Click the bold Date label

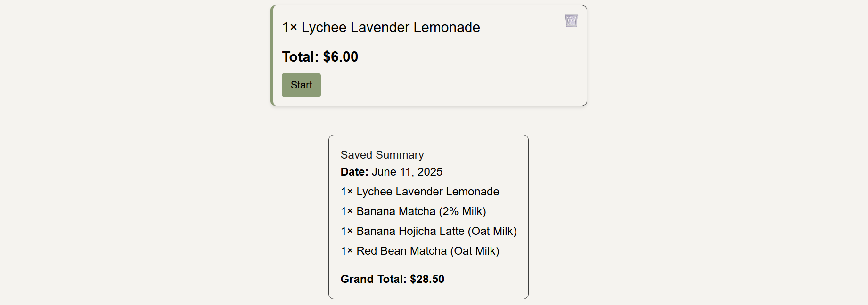coord(354,172)
